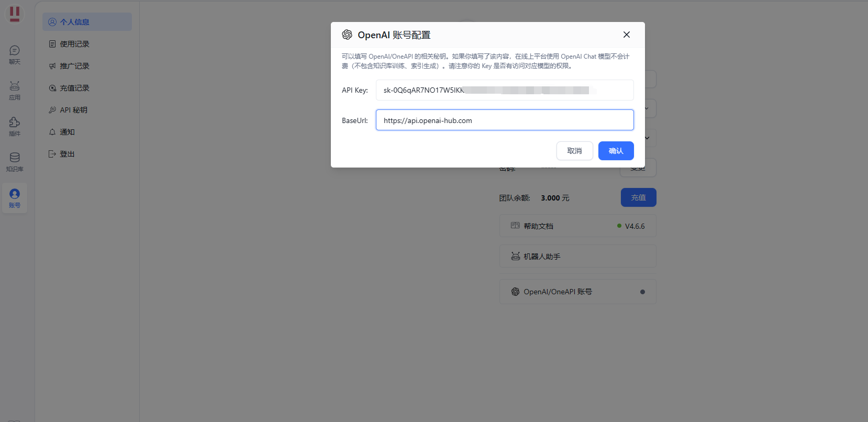Open the 帮助文档 help docs
This screenshot has width=868, height=422.
(577, 226)
